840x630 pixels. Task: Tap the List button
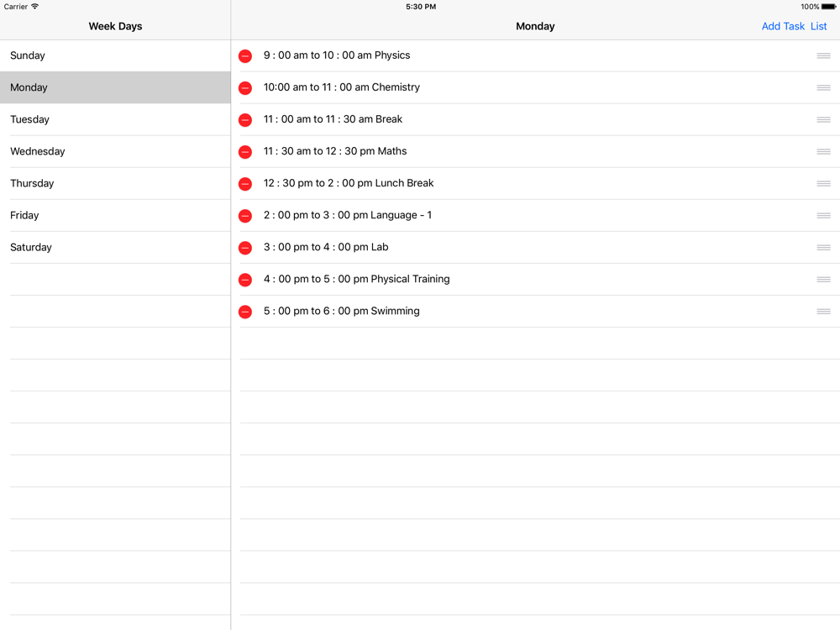818,26
